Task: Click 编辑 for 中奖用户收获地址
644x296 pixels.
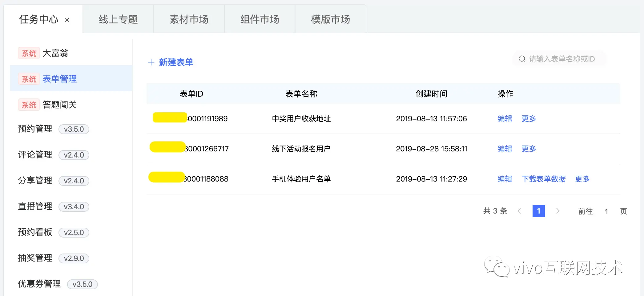Action: click(505, 118)
